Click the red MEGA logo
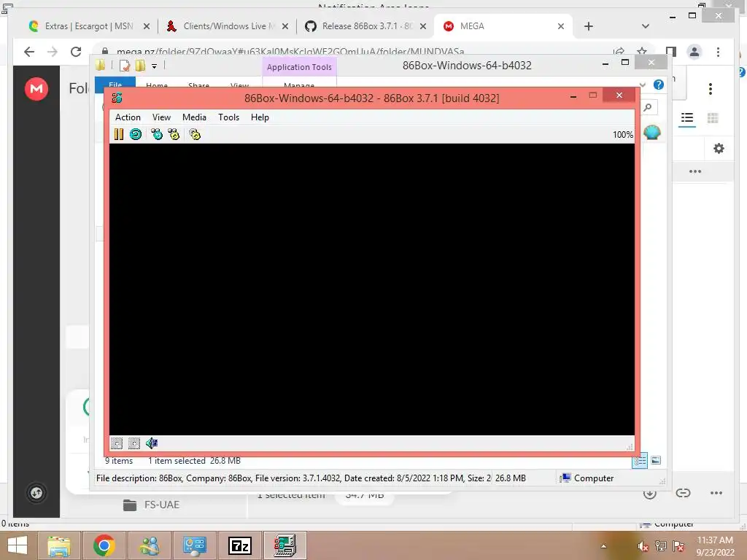 click(36, 88)
